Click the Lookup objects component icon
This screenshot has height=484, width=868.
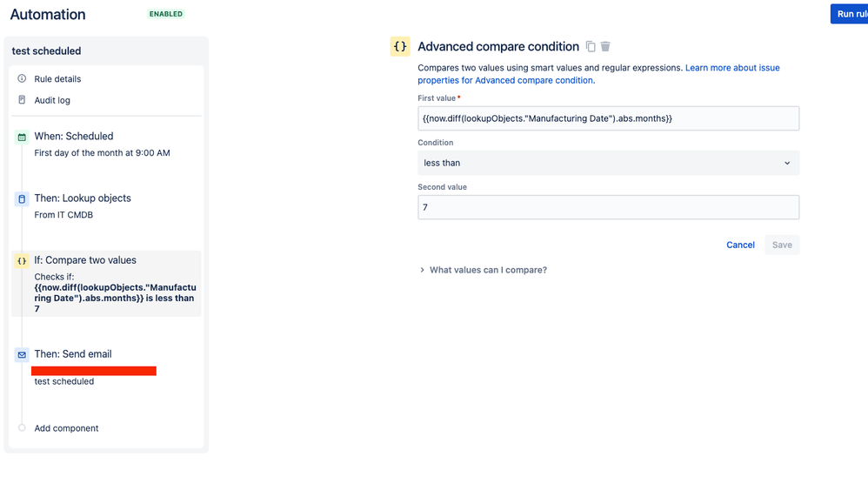(x=22, y=199)
